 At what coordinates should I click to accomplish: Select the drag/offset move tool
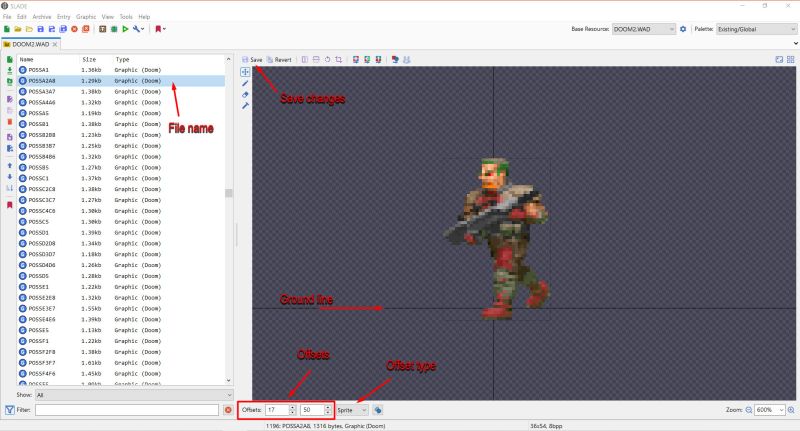(245, 72)
